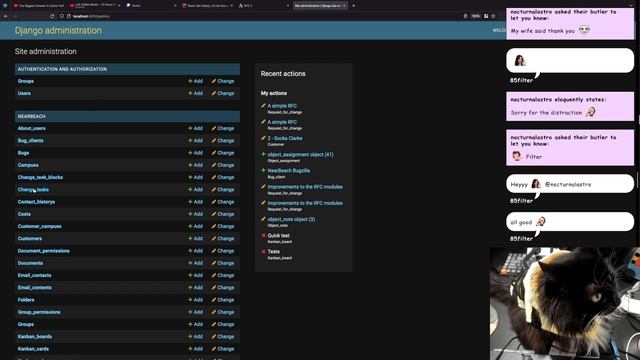The image size is (640, 360).
Task: Click Change in the Change_tasks row
Action: [x=223, y=190]
